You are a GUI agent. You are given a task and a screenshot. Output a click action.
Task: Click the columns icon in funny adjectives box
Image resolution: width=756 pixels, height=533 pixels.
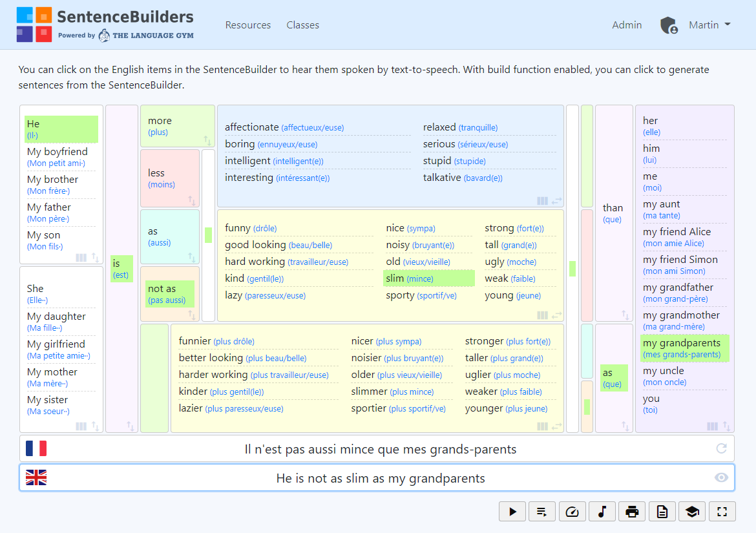click(x=542, y=315)
